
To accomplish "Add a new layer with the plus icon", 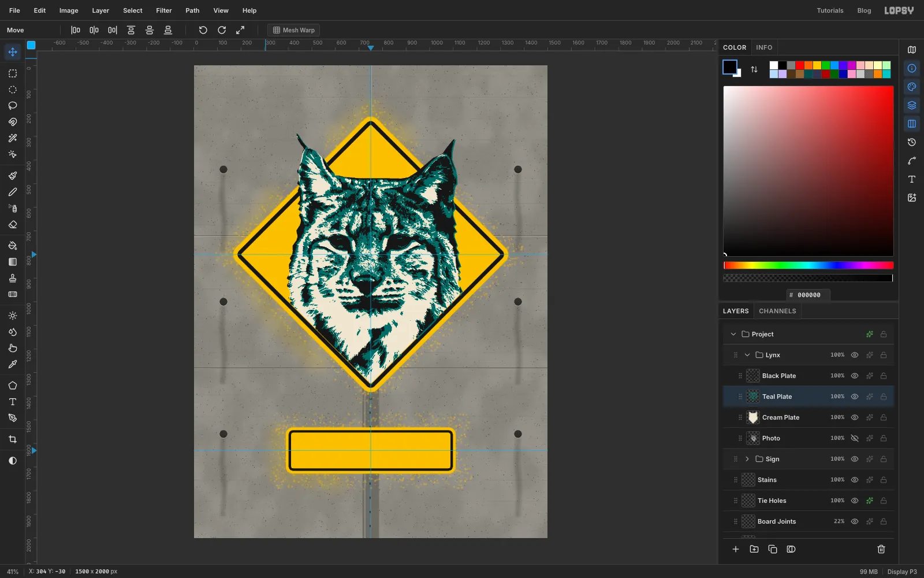I will click(736, 549).
